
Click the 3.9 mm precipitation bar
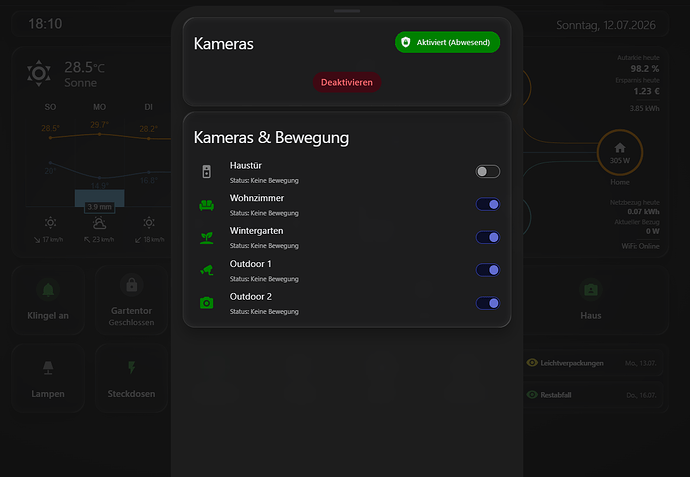click(99, 198)
